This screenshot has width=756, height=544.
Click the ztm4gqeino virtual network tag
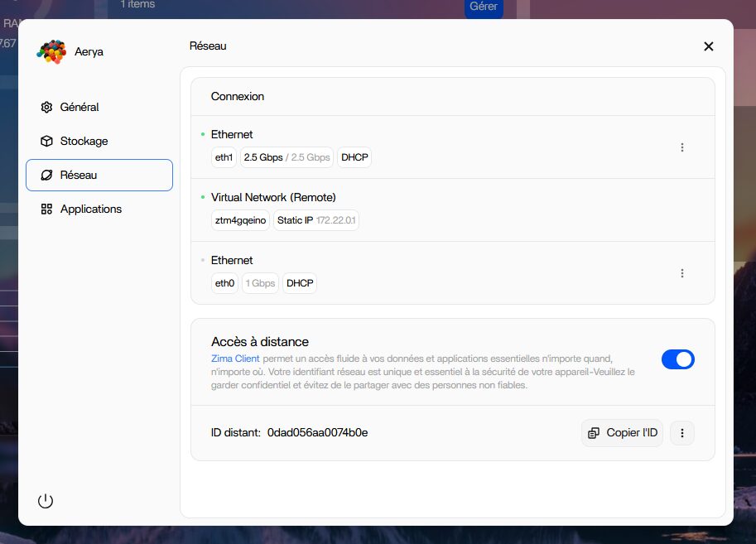coord(241,220)
